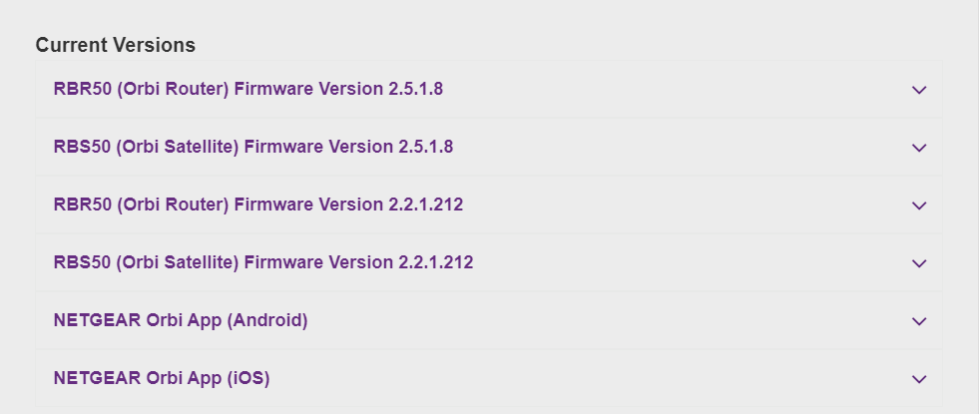Click the Current Versions section heading
The height and width of the screenshot is (414, 980).
click(116, 45)
